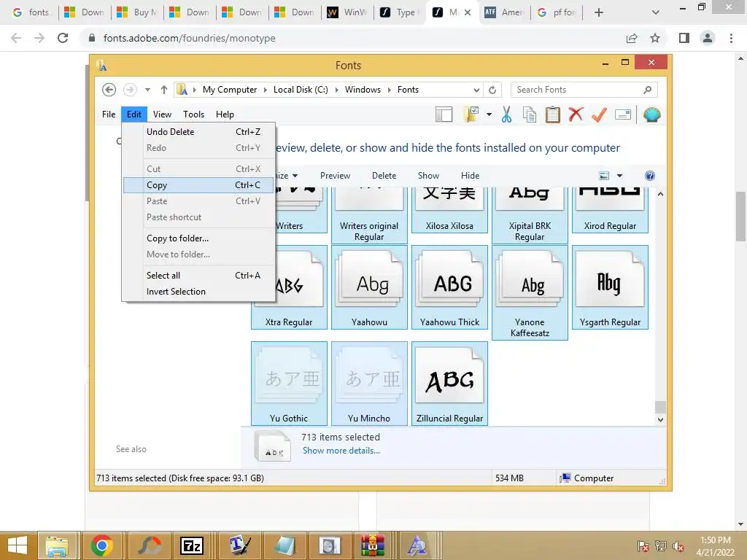
Task: Choose Invert Selection menu entry
Action: tap(198, 292)
